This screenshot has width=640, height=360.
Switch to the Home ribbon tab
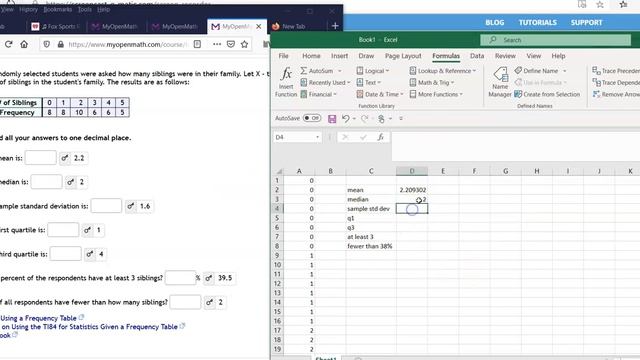pyautogui.click(x=311, y=56)
